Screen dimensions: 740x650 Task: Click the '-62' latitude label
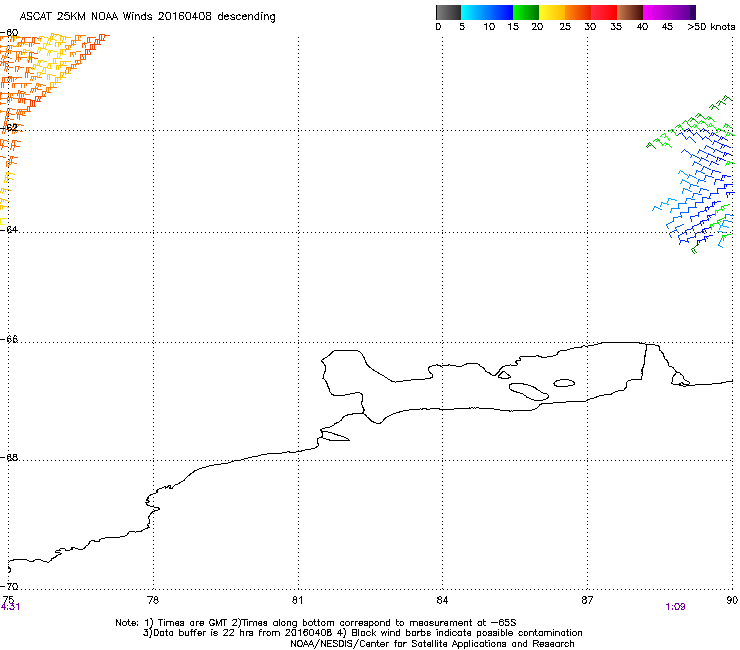click(9, 127)
